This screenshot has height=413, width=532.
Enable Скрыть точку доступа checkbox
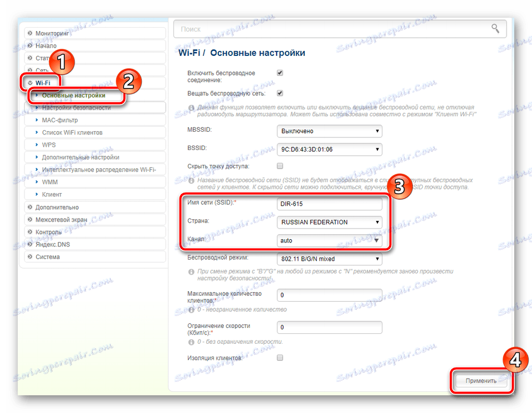280,166
